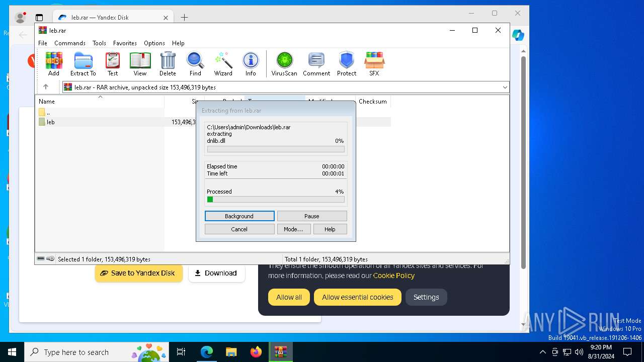Viewport: 644px width, 362px height.
Task: Click the Find magnifier icon
Action: (x=195, y=64)
